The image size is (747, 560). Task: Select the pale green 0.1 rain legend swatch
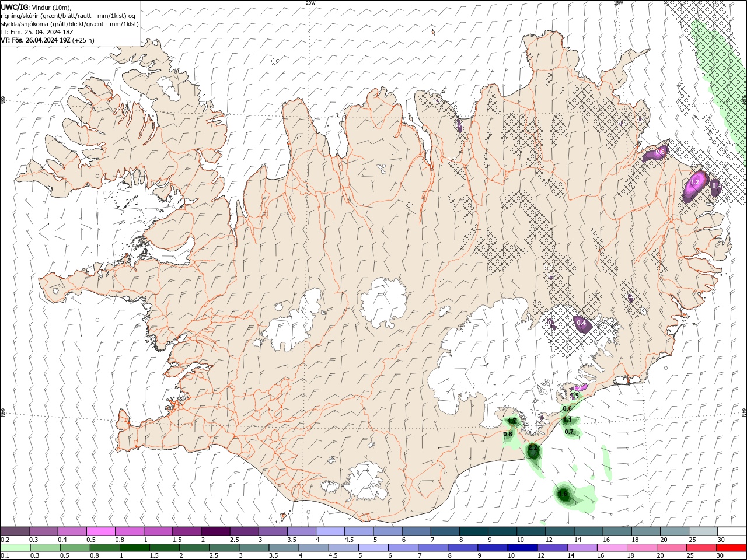click(15, 548)
